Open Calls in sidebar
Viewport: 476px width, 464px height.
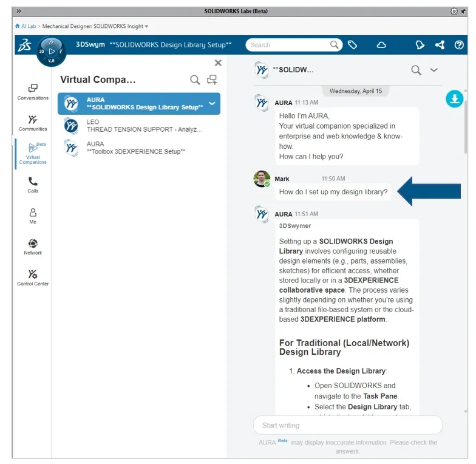pos(33,185)
